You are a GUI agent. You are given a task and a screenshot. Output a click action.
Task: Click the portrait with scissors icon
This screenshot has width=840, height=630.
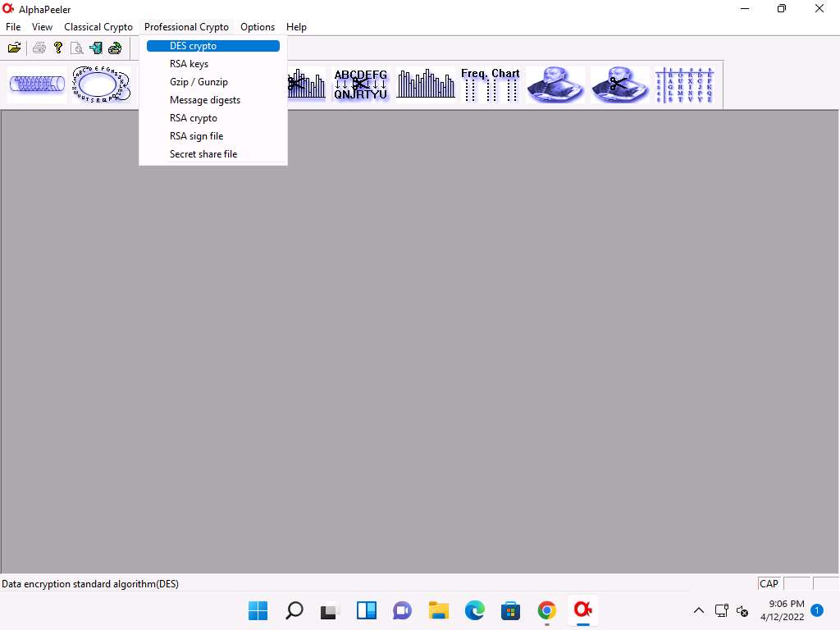tap(619, 84)
